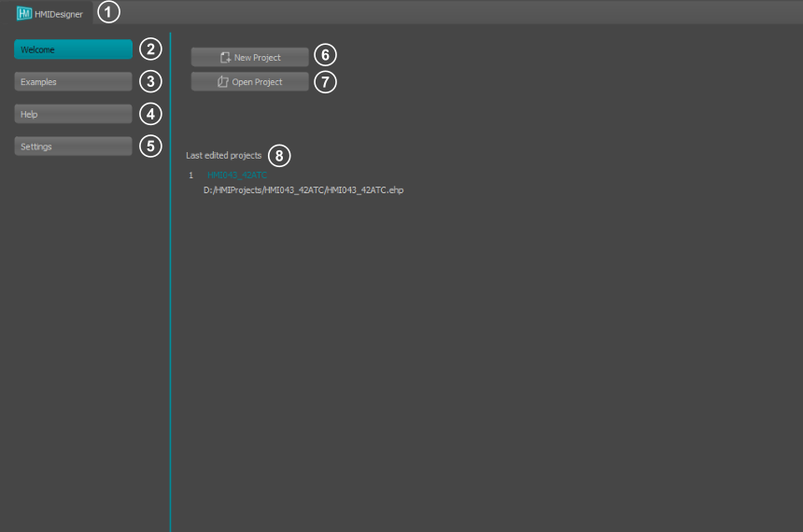Switch to the Examples tab
Viewport: 803px width, 532px height.
(73, 82)
